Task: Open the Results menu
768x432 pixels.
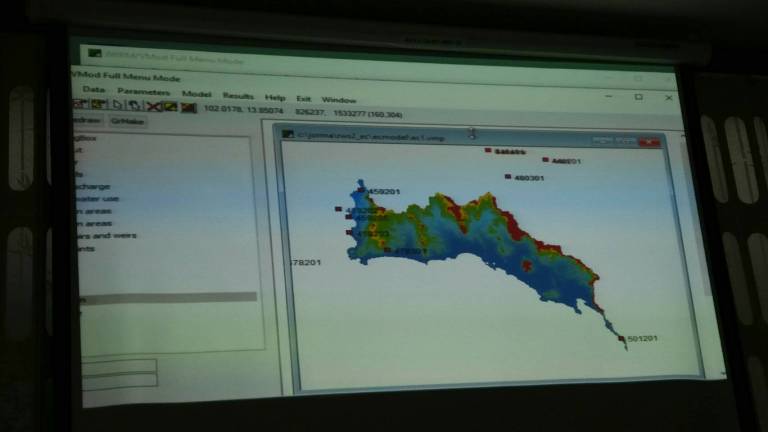Action: tap(238, 96)
